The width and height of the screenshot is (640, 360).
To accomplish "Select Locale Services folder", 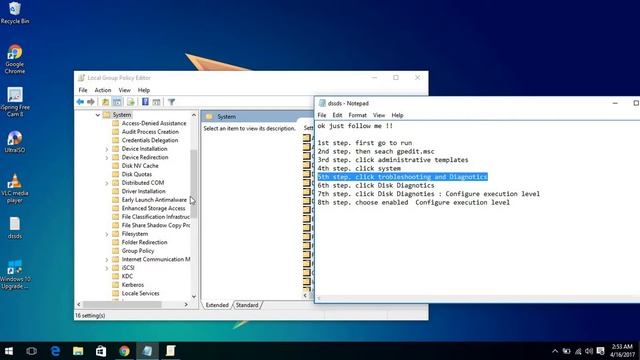I will [136, 293].
